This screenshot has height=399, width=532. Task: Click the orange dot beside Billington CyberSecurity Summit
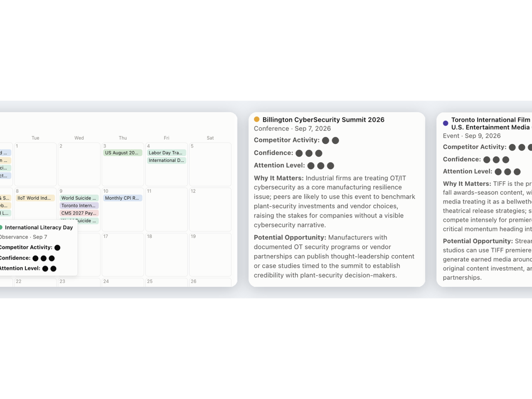click(x=256, y=119)
